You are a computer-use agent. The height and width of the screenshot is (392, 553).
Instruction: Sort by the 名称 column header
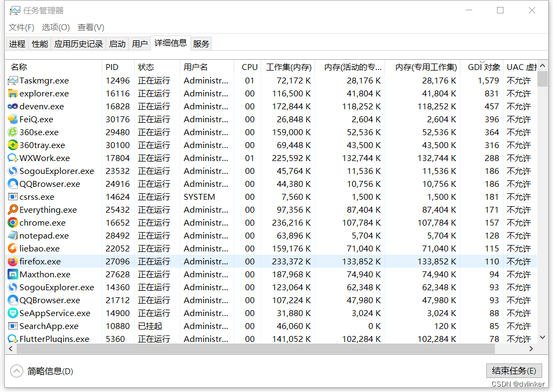[54, 67]
